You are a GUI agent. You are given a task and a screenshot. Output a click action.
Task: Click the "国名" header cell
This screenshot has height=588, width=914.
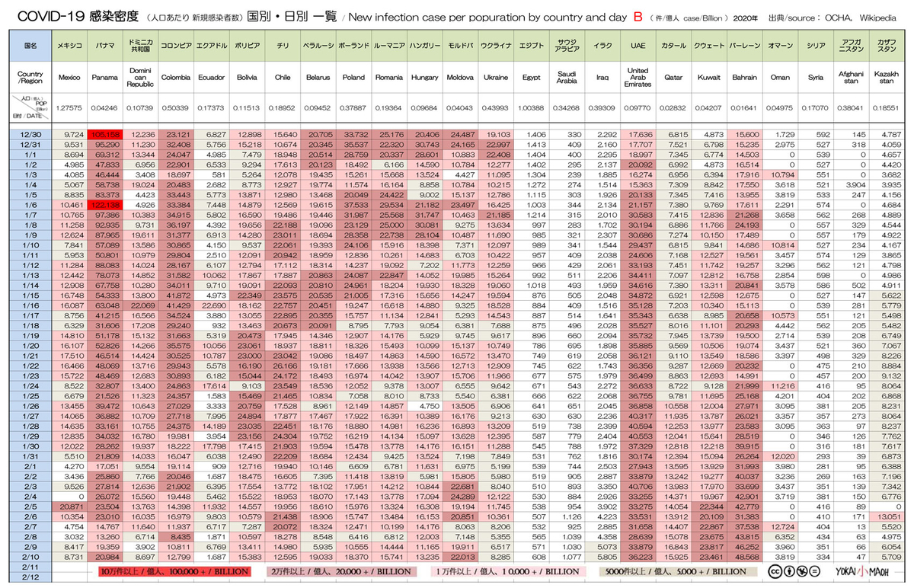pyautogui.click(x=30, y=46)
